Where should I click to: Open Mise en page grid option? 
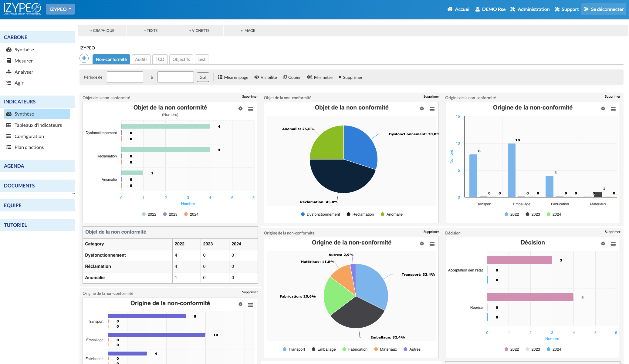tap(220, 77)
